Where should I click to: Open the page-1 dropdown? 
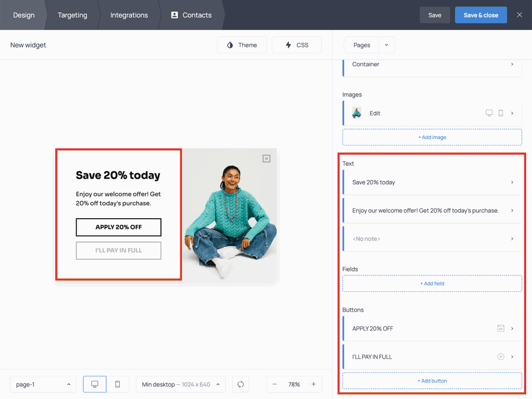pyautogui.click(x=43, y=384)
